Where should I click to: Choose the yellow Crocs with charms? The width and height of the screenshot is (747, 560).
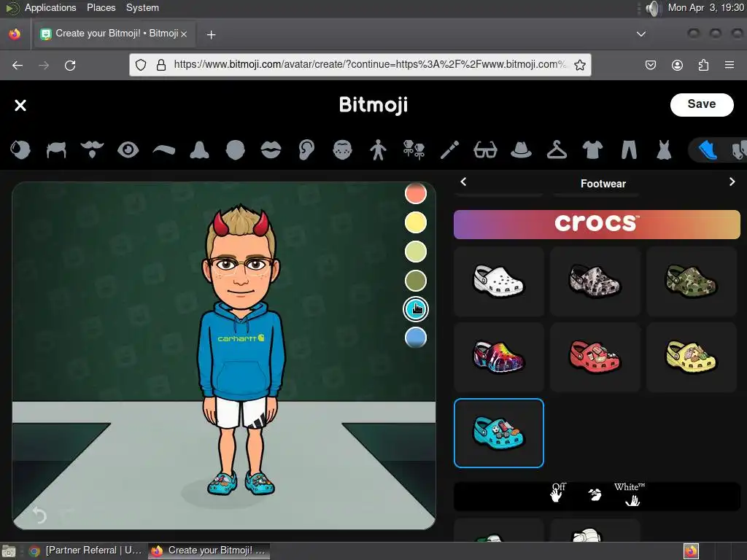[692, 357]
